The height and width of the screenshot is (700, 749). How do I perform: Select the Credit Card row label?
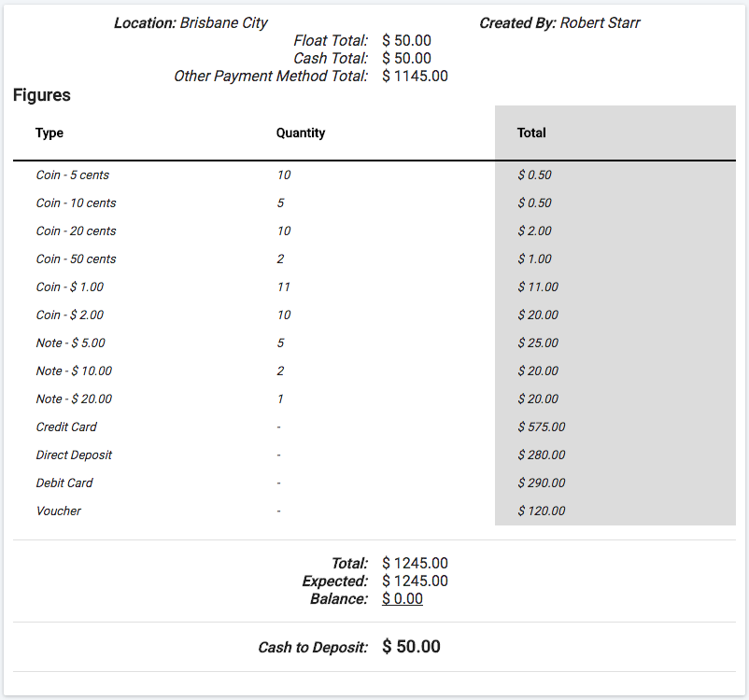tap(66, 427)
